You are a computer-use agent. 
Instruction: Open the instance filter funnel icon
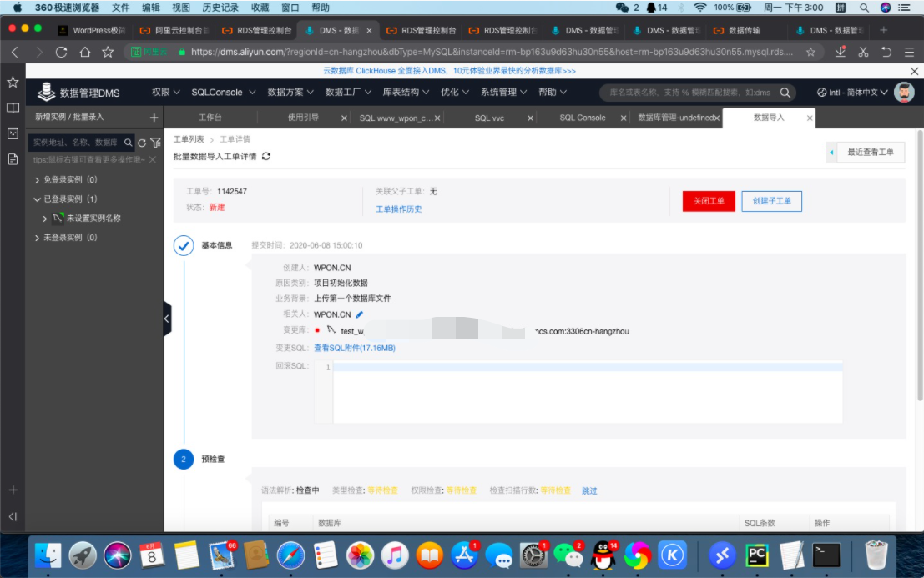(155, 143)
